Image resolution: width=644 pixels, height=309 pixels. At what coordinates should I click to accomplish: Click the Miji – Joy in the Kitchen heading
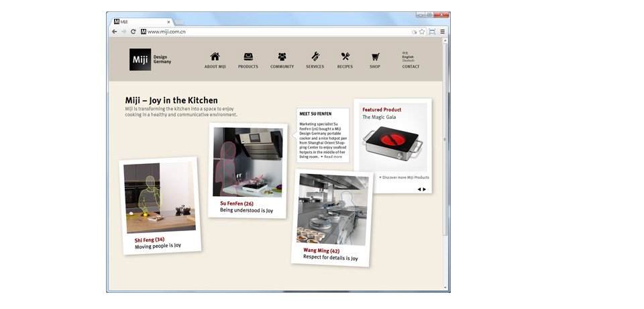pos(172,100)
